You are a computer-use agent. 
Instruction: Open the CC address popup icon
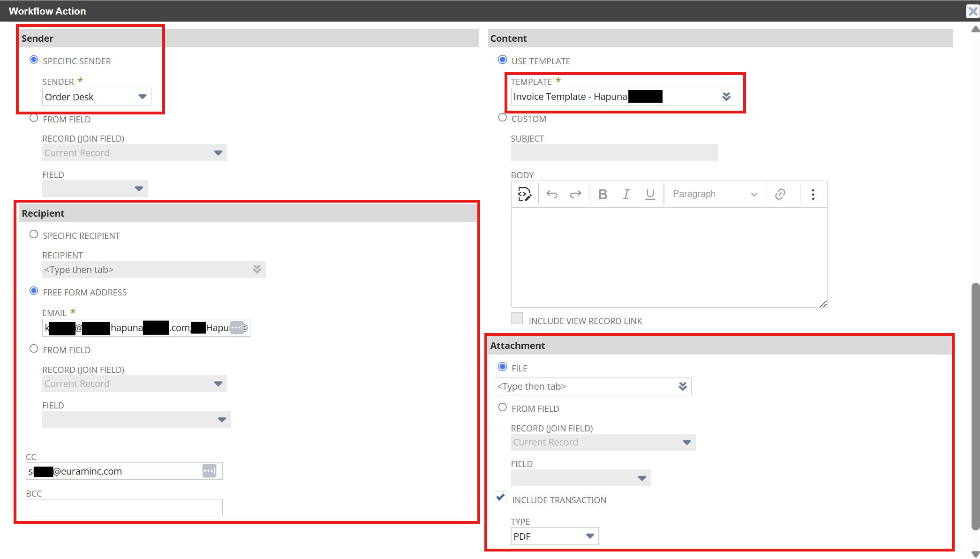pyautogui.click(x=209, y=471)
